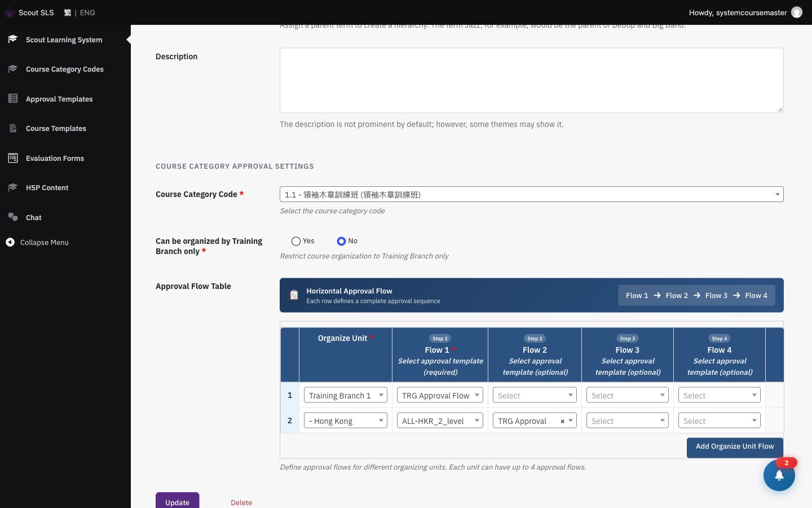The height and width of the screenshot is (508, 812).
Task: Switch language to Traditional Chinese 繁
Action: pyautogui.click(x=68, y=12)
